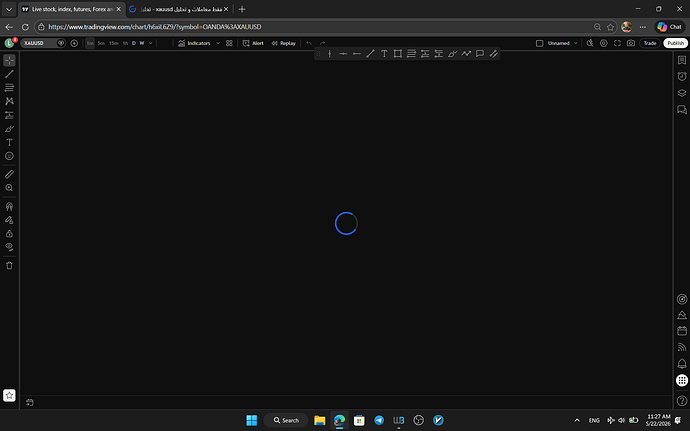
Task: Open the watchlist panel in right sidebar
Action: pos(682,60)
